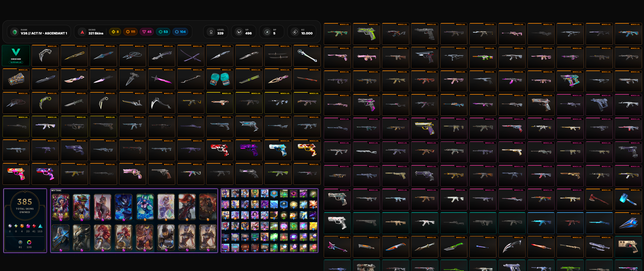Click the emblem icon above 81
Viewport: 644px width, 271px height.
21,242
